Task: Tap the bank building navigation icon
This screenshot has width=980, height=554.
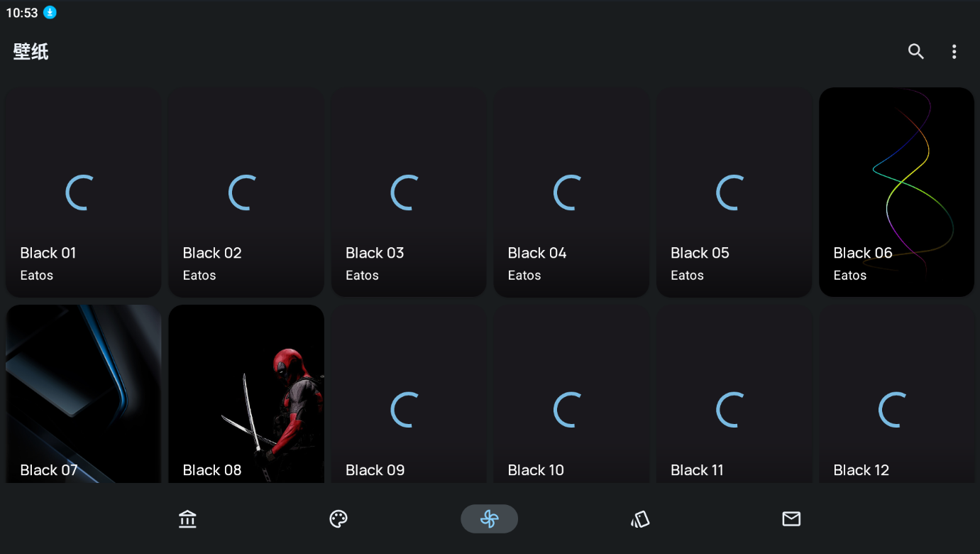Action: 187,519
